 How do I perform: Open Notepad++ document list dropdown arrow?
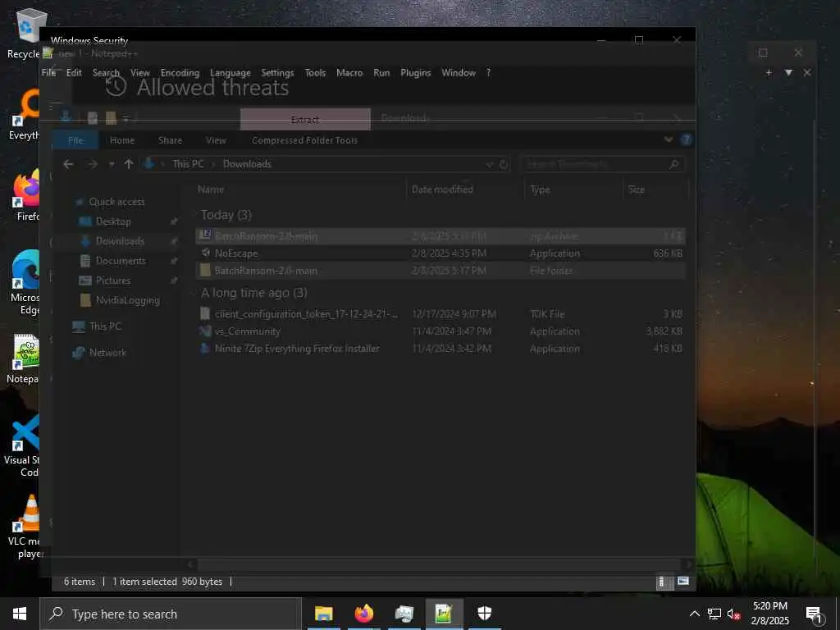point(788,73)
